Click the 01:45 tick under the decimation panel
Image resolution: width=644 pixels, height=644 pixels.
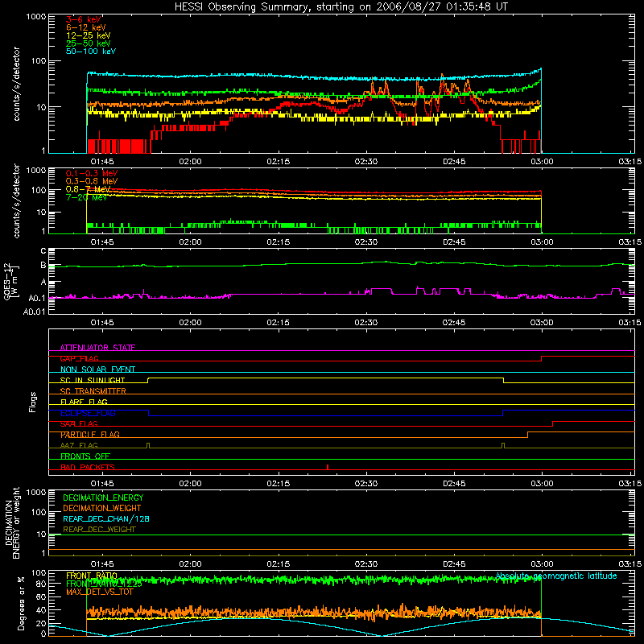(102, 564)
